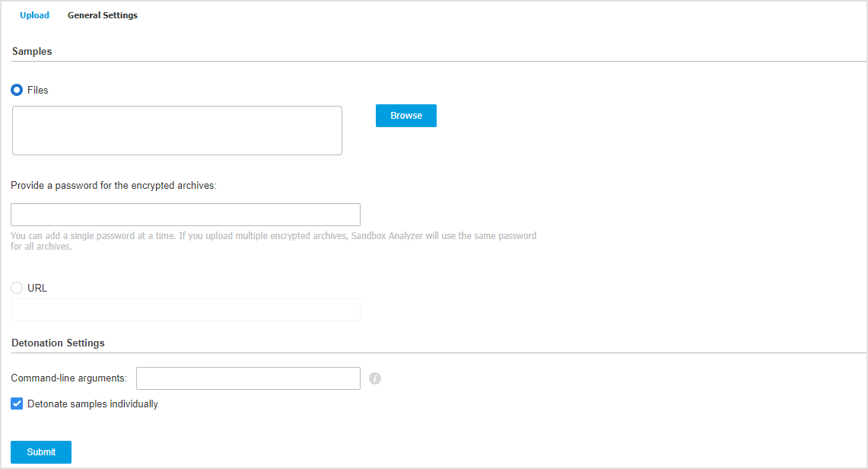Uncheck Detonate samples individually
Viewport: 868px width, 469px height.
(17, 404)
